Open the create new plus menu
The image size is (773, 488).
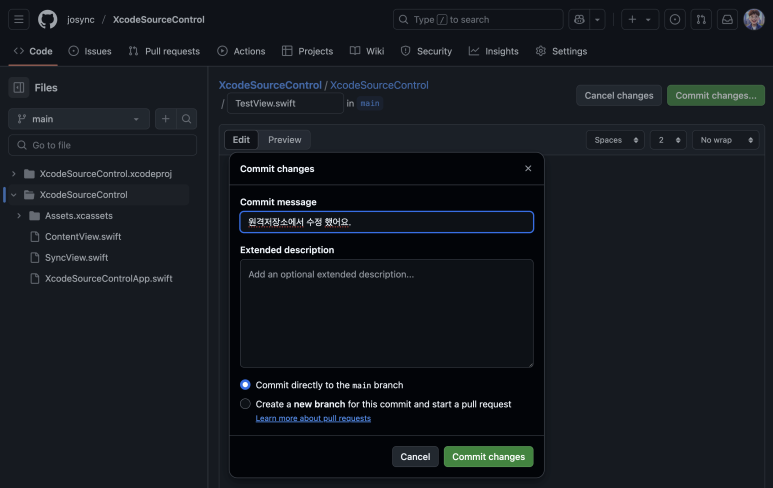(640, 20)
